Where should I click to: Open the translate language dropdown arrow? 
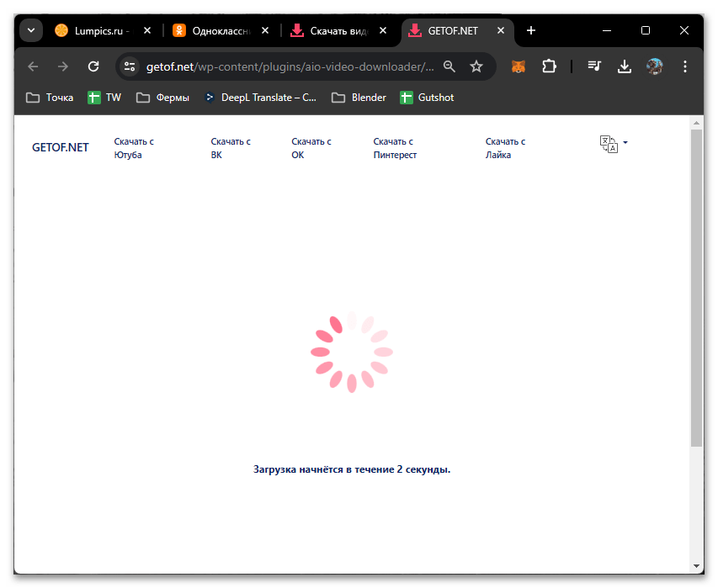(625, 143)
